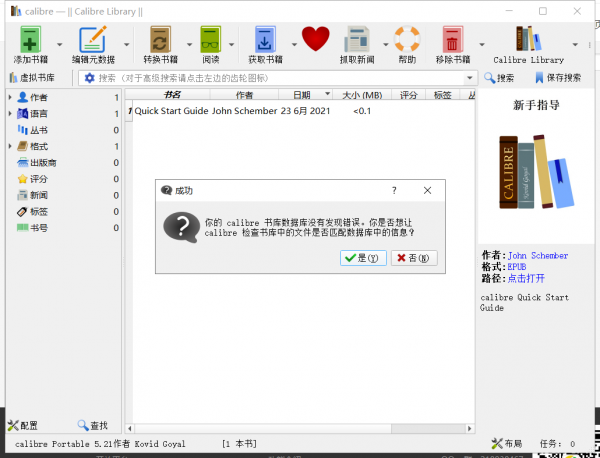
Task: Open the 阅读 (Read) viewer icon
Action: [x=210, y=39]
